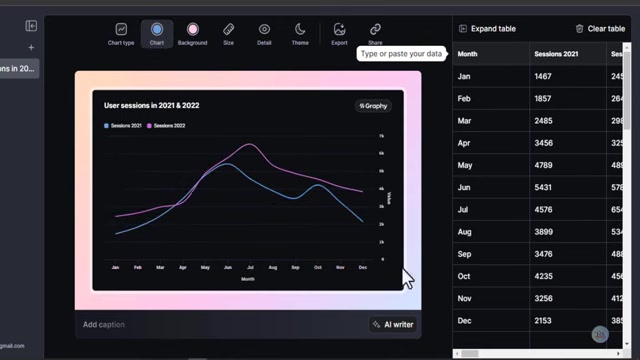Image resolution: width=640 pixels, height=360 pixels.
Task: Click the Share link icon
Action: click(x=375, y=34)
